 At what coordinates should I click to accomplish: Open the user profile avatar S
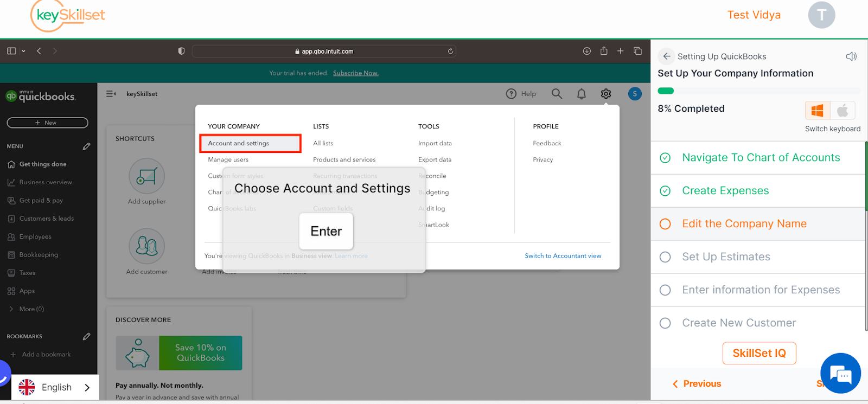coord(635,94)
